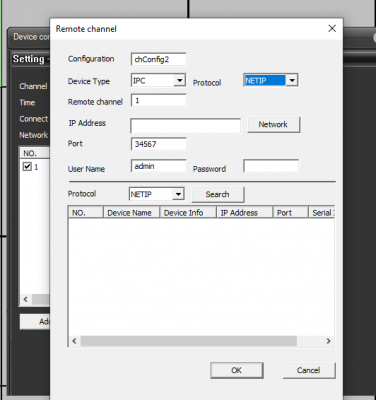
Task: Start a device Search
Action: pyautogui.click(x=218, y=194)
